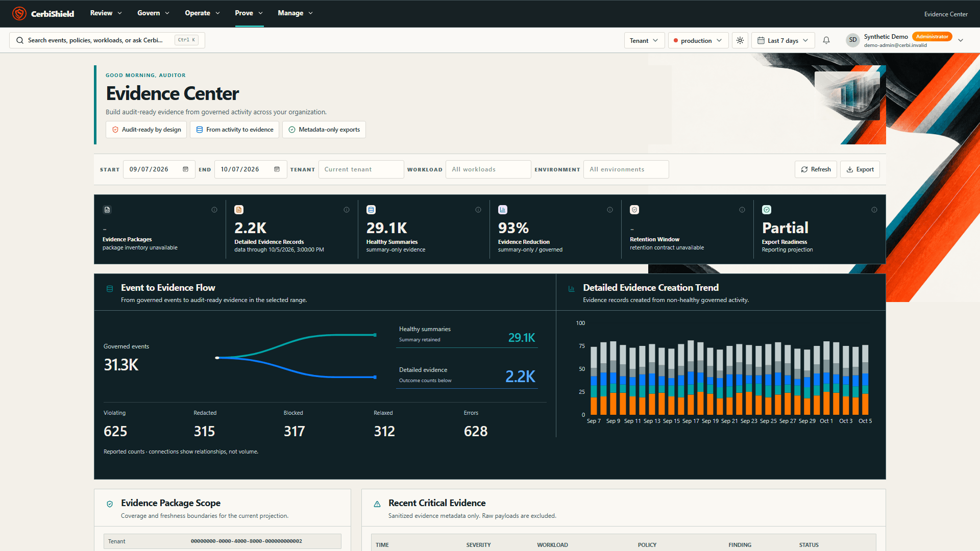Image resolution: width=980 pixels, height=551 pixels.
Task: Click the Retention Window card icon
Action: (634, 210)
